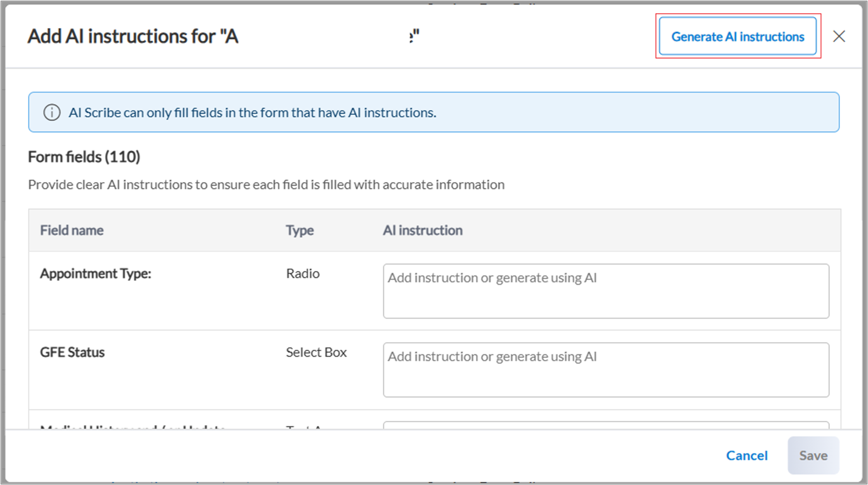Click the Generate AI instructions button
The image size is (868, 485).
pos(737,37)
